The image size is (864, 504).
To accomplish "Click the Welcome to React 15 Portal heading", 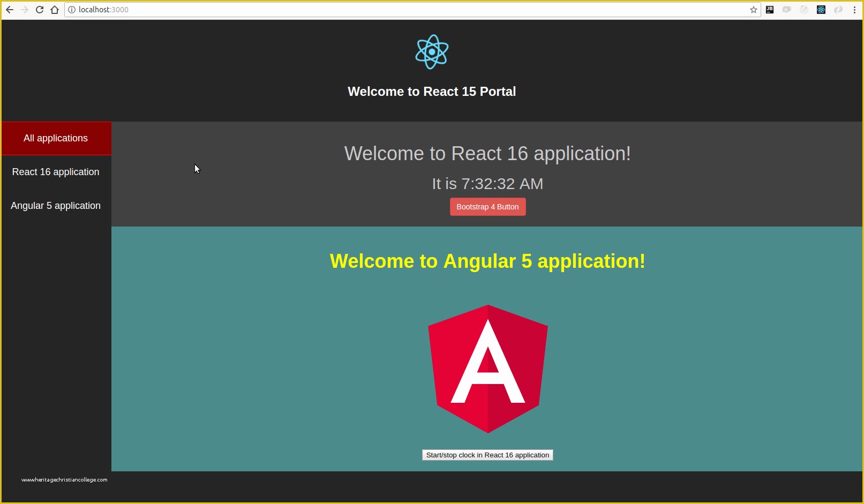I will (432, 92).
